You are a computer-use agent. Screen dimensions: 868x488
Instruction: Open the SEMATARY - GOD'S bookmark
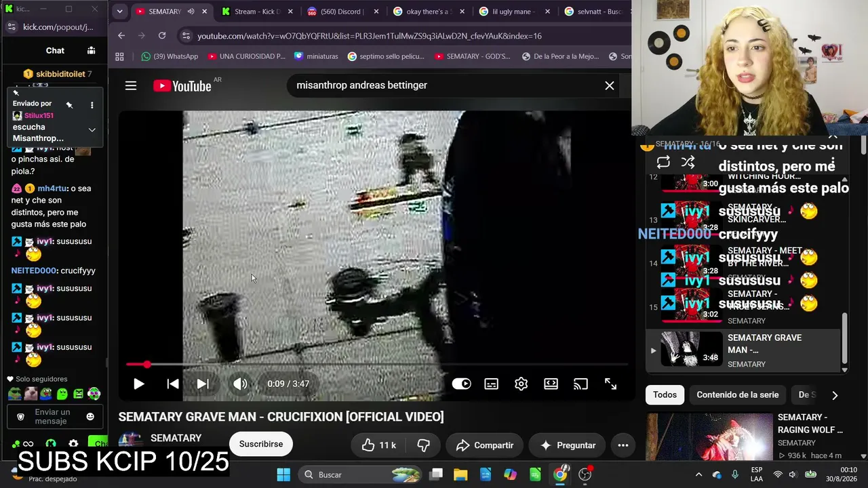[472, 56]
